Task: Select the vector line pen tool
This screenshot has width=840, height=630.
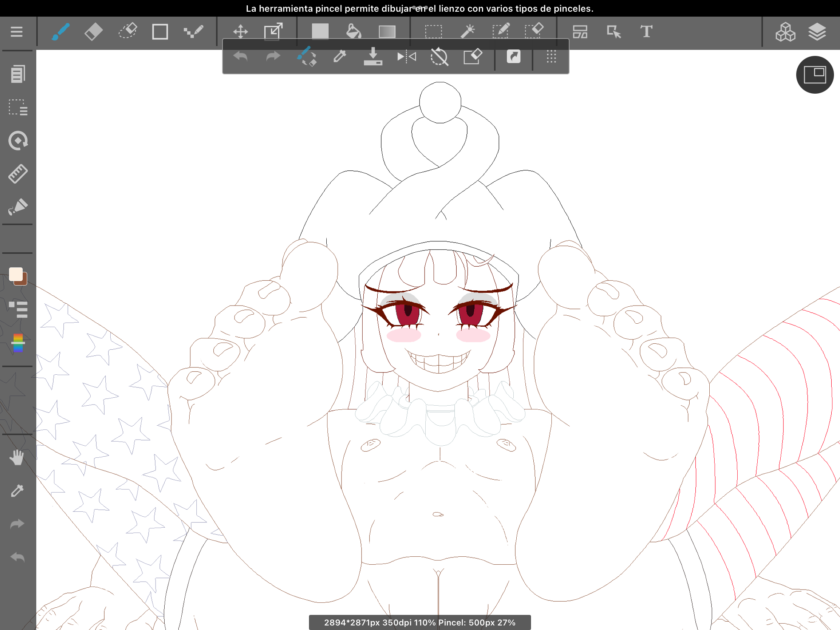Action: (193, 31)
